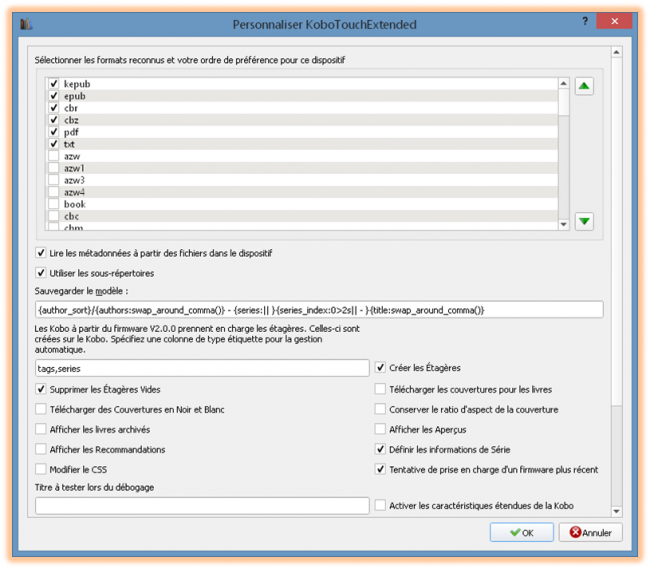Select the kepub row text

point(77,84)
